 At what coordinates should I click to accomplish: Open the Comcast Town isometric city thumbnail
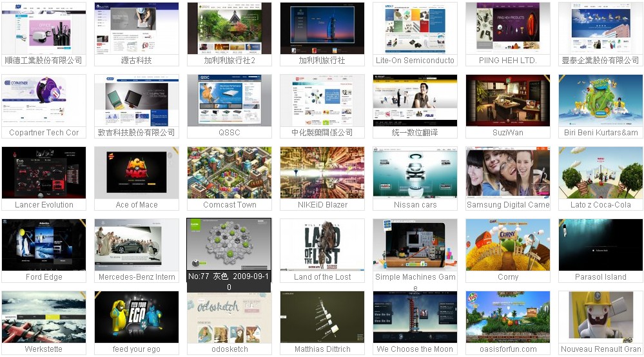coord(229,173)
